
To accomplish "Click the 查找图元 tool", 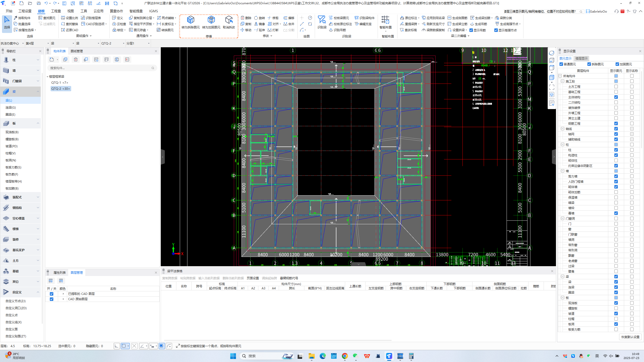I will click(x=47, y=18).
